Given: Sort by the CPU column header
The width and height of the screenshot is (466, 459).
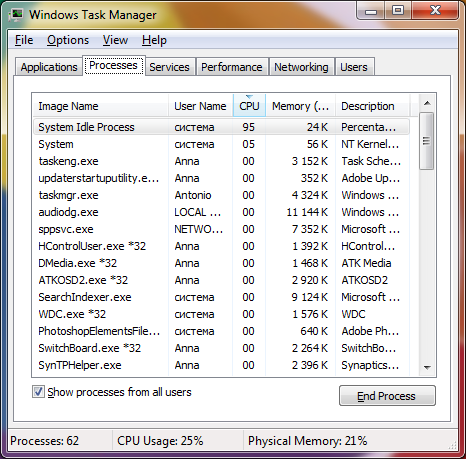Looking at the screenshot, I should 249,106.
